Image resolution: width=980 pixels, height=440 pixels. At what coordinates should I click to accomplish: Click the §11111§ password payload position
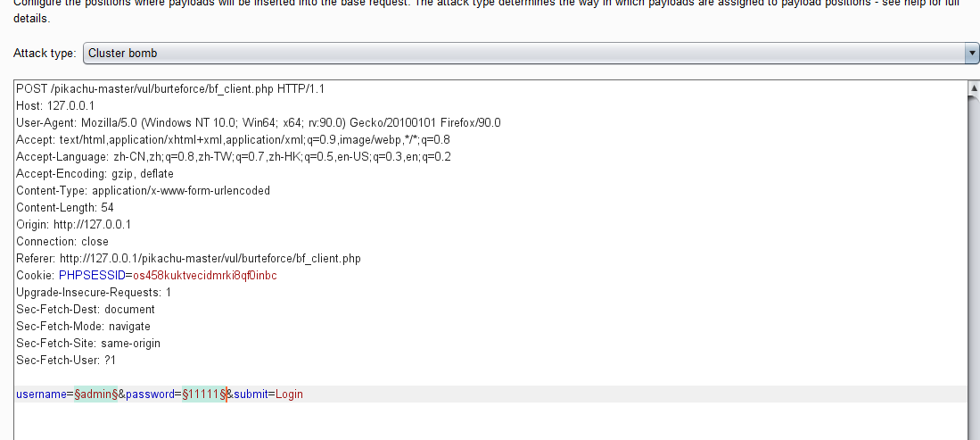click(x=203, y=394)
